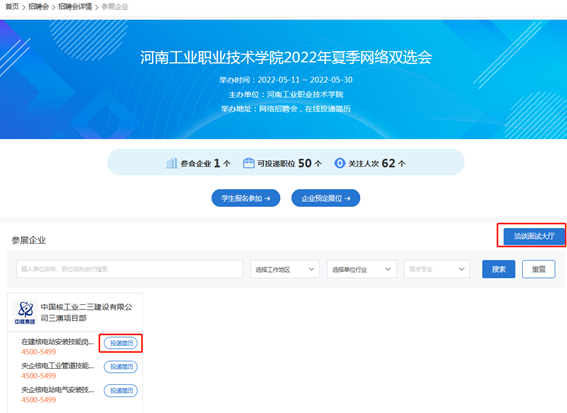Viewport: 567px width, 413px height.
Task: Click the job fair title 河南工业职业技术学院2022年夏季网络双选会
Action: [286, 58]
